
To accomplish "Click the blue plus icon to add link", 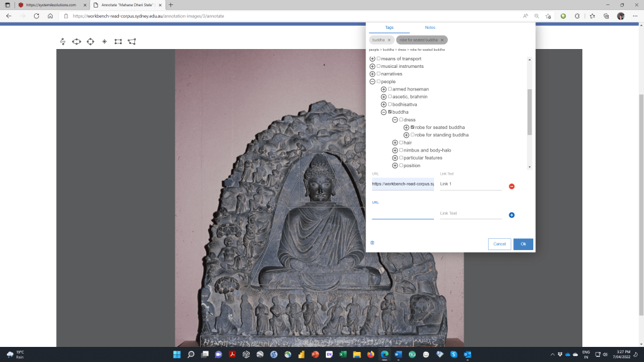I will coord(511,215).
